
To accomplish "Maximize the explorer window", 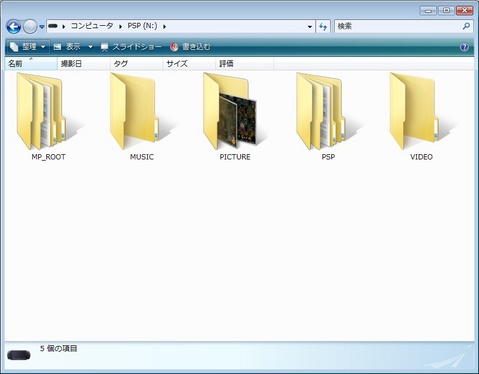I will pos(446,11).
